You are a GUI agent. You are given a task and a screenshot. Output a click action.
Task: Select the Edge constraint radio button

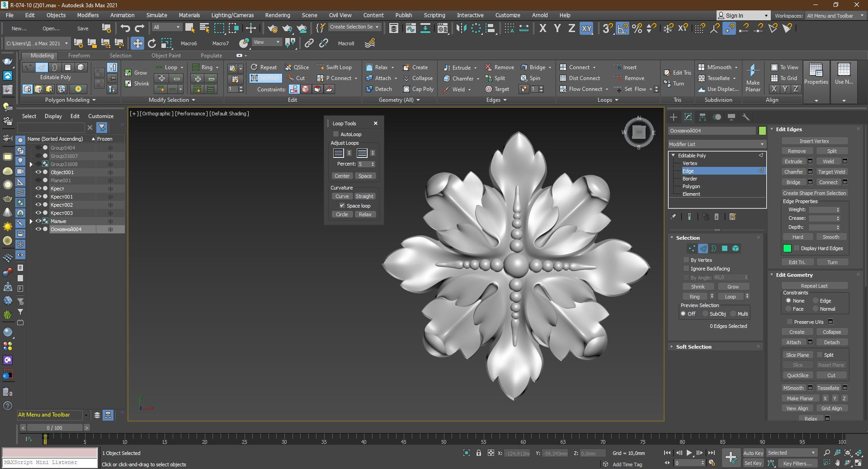816,301
